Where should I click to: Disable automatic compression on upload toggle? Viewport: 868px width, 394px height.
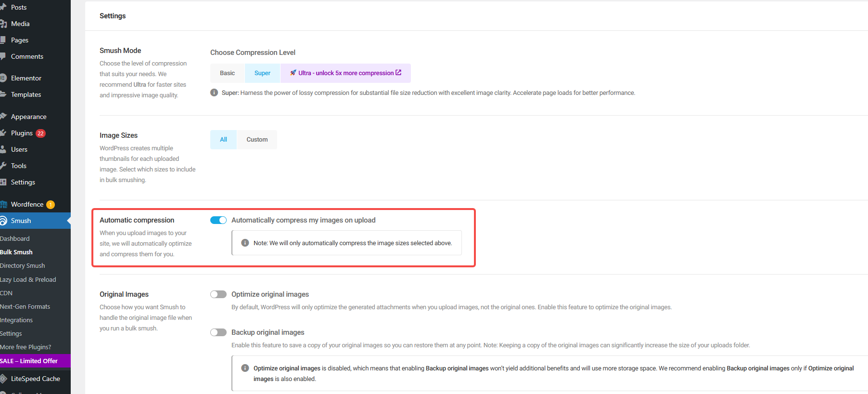point(218,220)
